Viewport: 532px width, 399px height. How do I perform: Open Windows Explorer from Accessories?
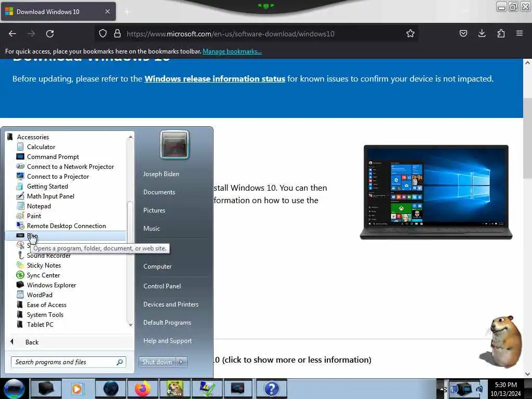point(51,285)
